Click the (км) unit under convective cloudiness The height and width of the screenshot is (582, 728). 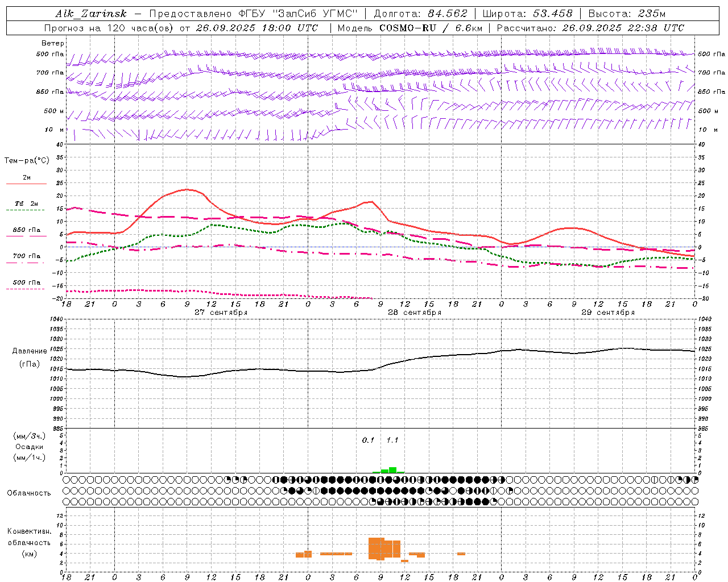tap(29, 554)
